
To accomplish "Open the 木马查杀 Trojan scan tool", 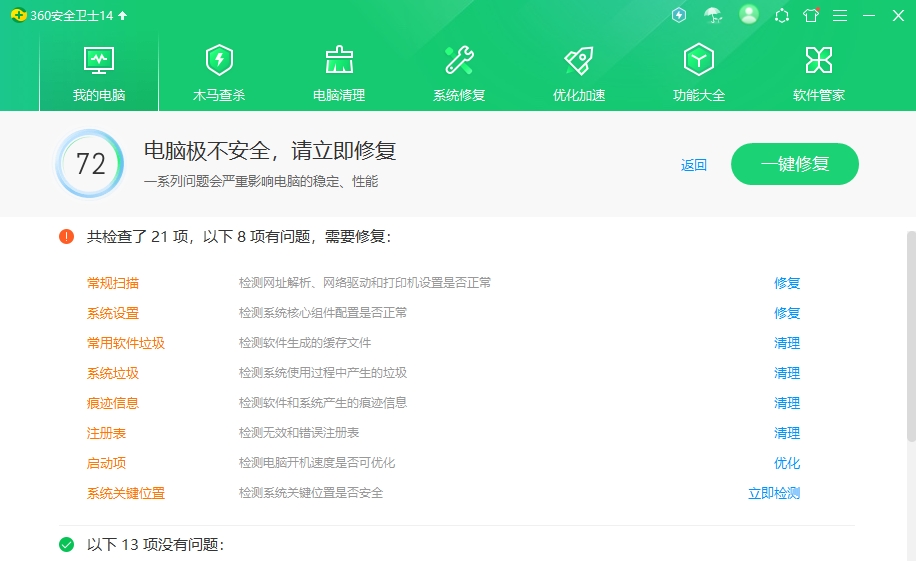I will click(x=218, y=70).
